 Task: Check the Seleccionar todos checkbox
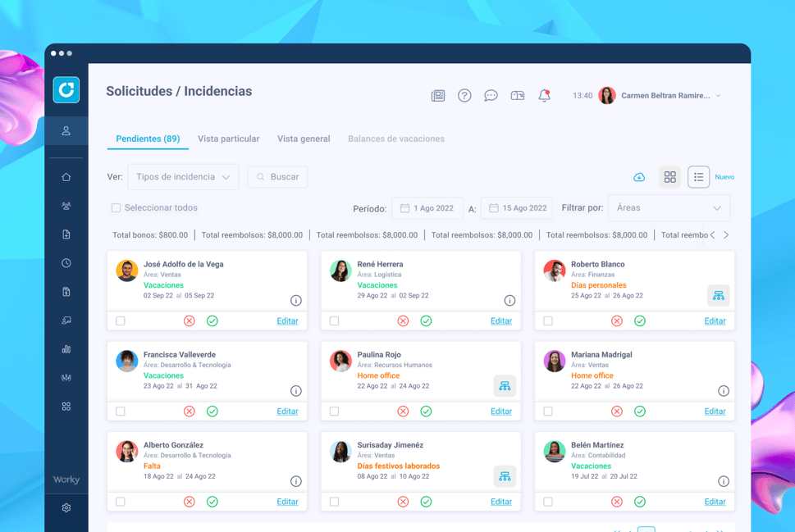[x=116, y=208]
